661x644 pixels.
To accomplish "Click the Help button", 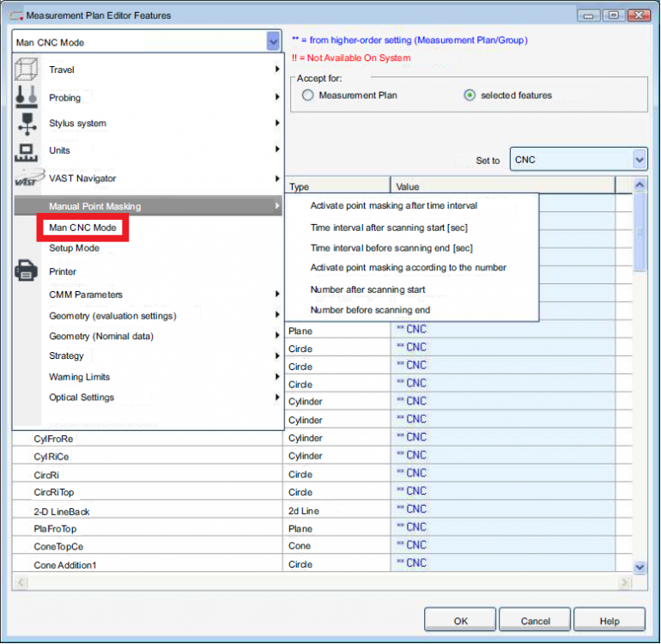I will (x=609, y=620).
